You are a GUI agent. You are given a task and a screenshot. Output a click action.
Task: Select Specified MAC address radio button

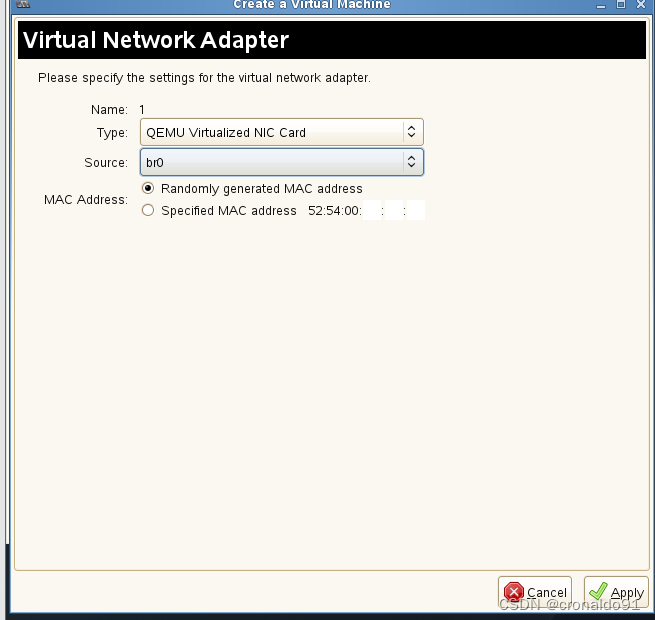[148, 210]
